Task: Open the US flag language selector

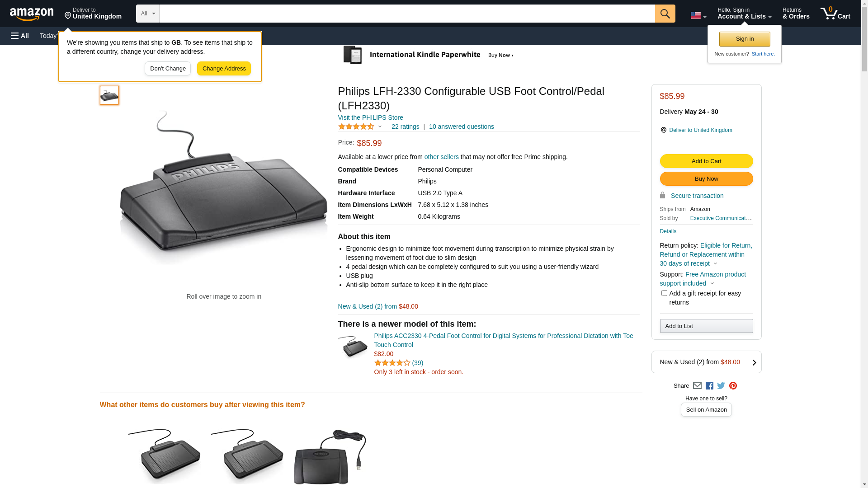Action: pyautogui.click(x=698, y=15)
